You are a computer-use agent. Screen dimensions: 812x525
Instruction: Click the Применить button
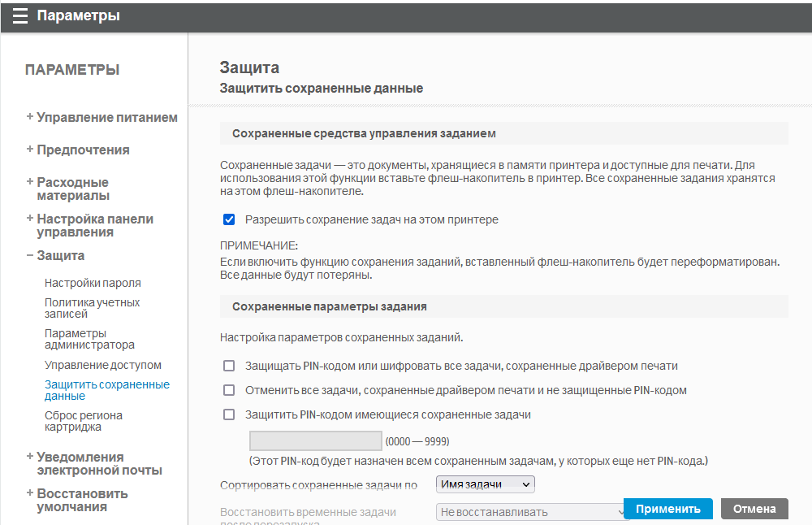pos(667,509)
